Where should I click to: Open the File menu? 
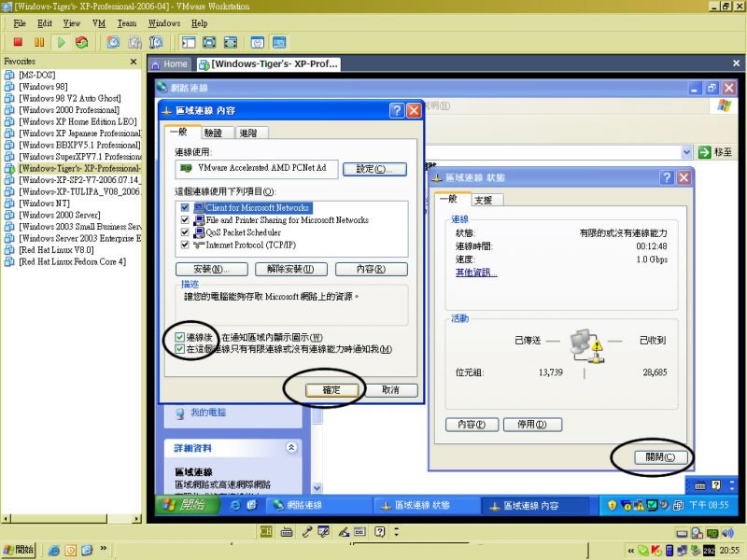[20, 23]
